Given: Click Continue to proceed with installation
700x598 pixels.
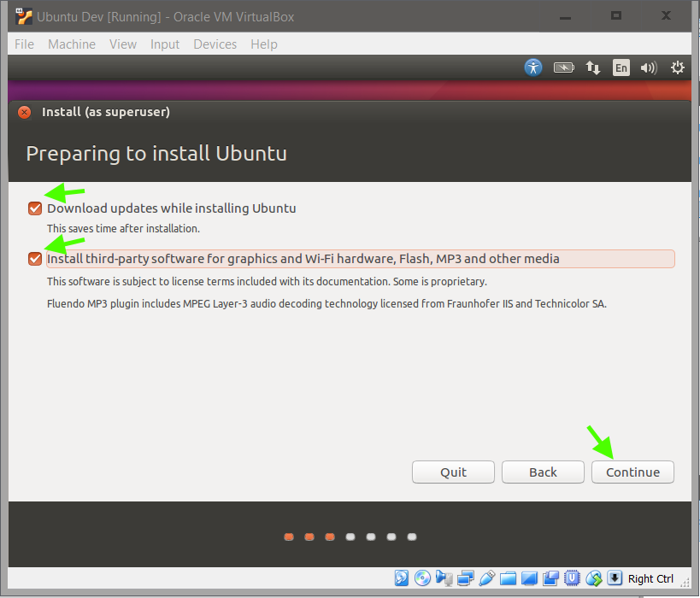Looking at the screenshot, I should coord(632,472).
